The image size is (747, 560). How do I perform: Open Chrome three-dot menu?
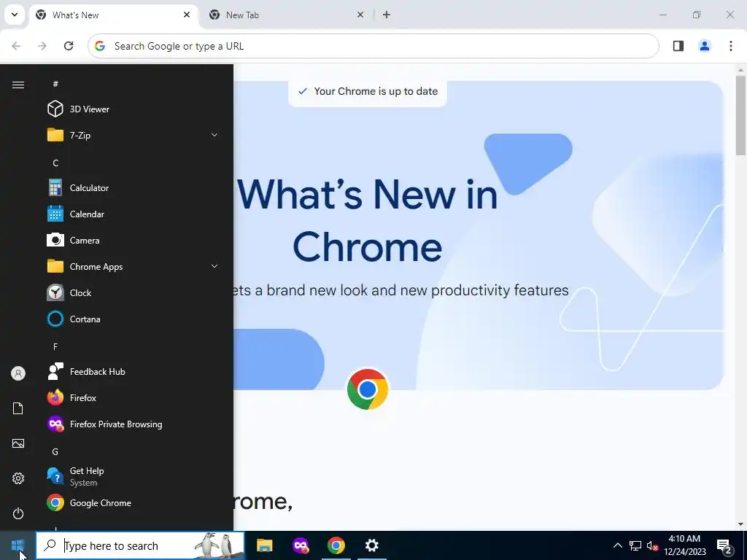coord(731,46)
